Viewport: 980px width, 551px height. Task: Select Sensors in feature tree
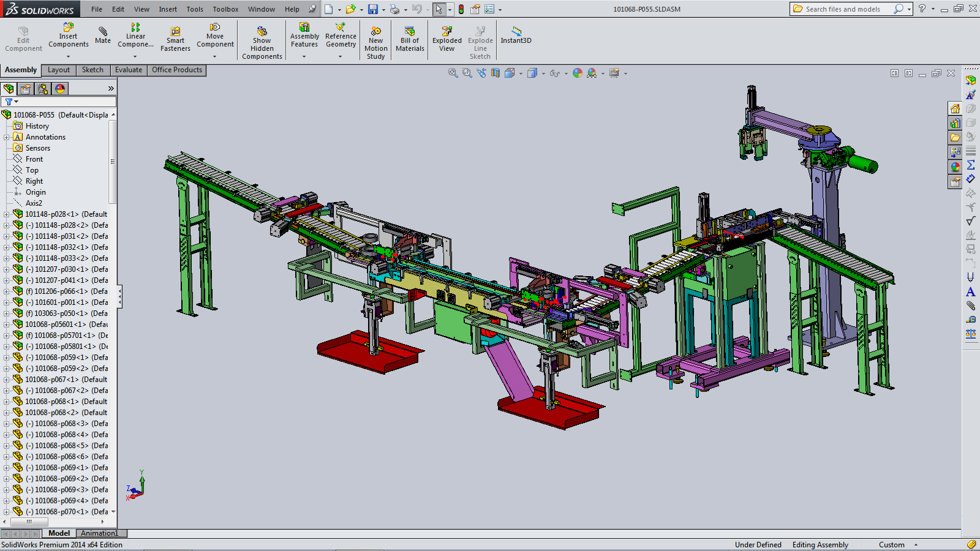[38, 148]
